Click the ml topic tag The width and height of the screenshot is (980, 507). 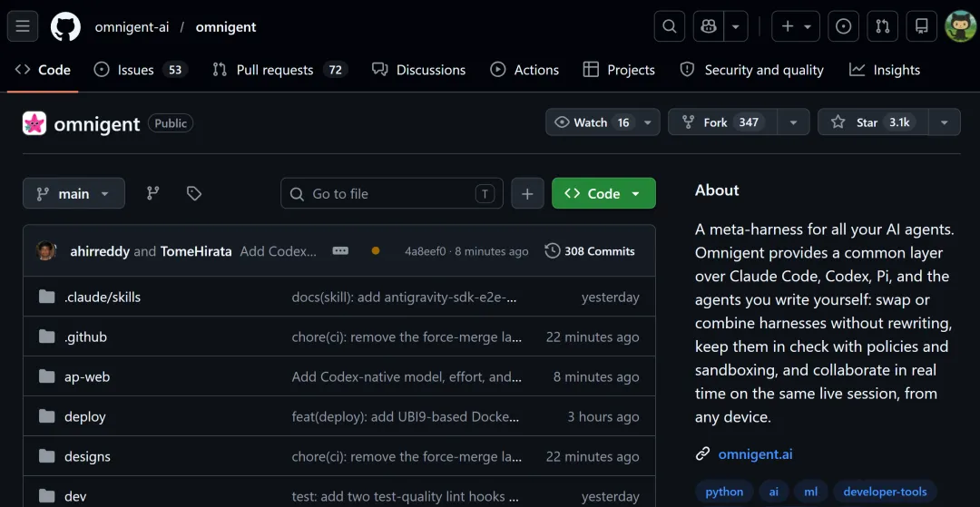tap(810, 492)
